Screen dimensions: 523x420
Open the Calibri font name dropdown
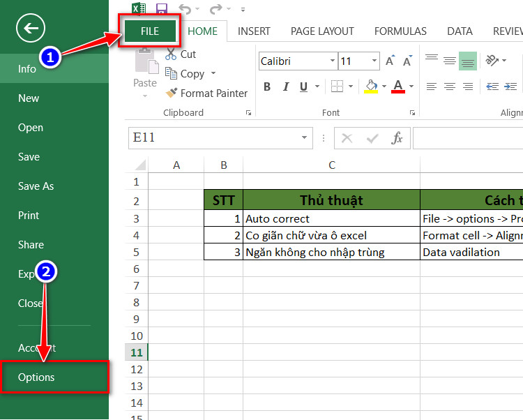click(x=333, y=61)
